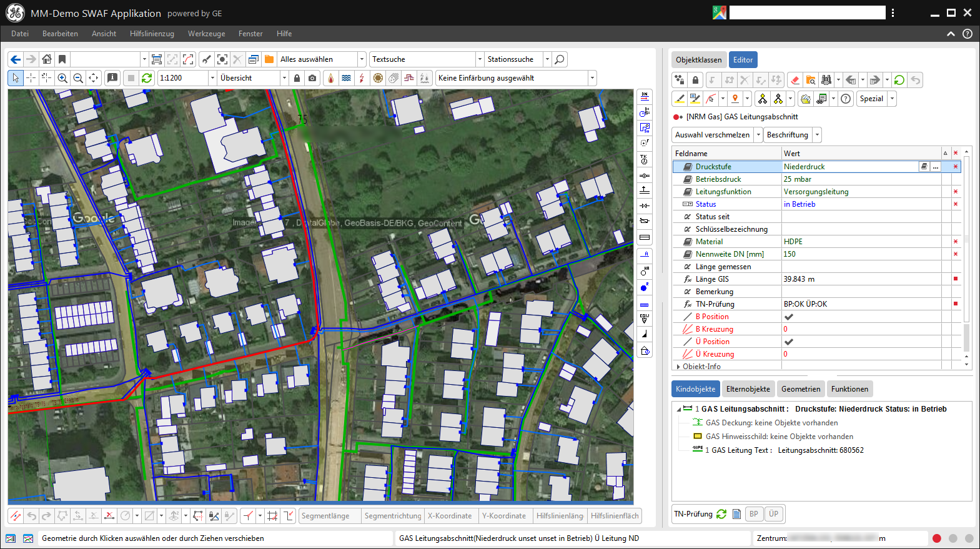
Task: Open the Werkzeuge menu
Action: 206,34
